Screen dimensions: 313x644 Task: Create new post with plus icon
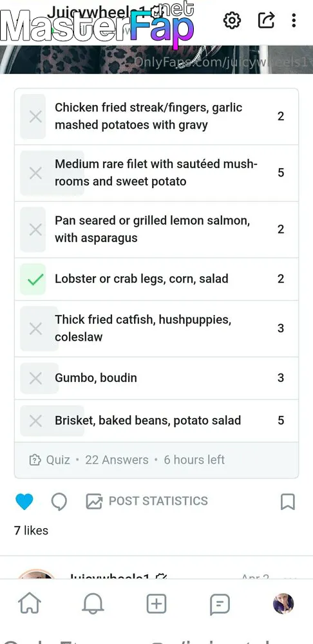tap(156, 604)
